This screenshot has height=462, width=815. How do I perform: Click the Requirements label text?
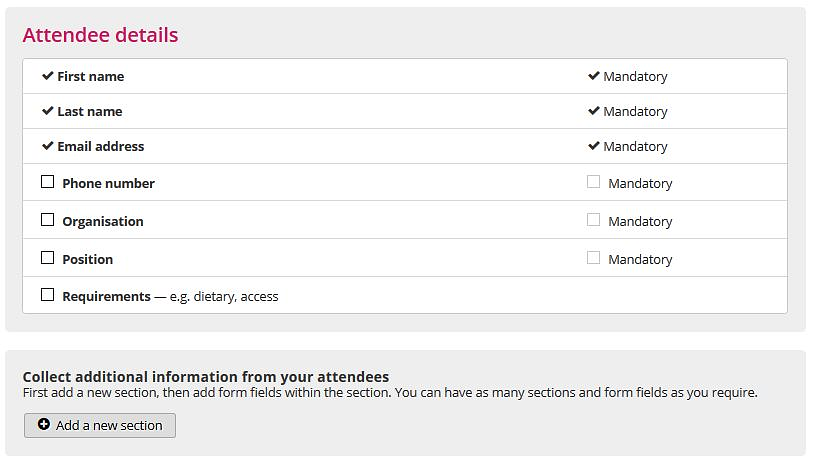107,297
